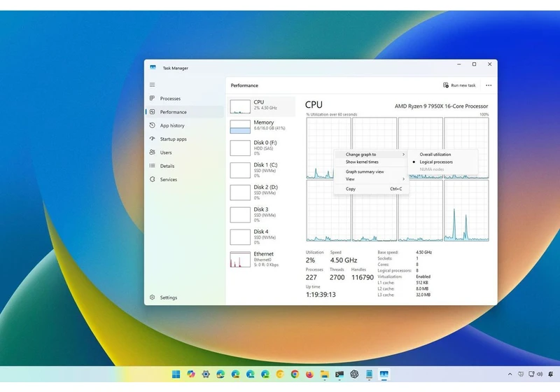
Task: Click the Details list icon
Action: coord(152,166)
